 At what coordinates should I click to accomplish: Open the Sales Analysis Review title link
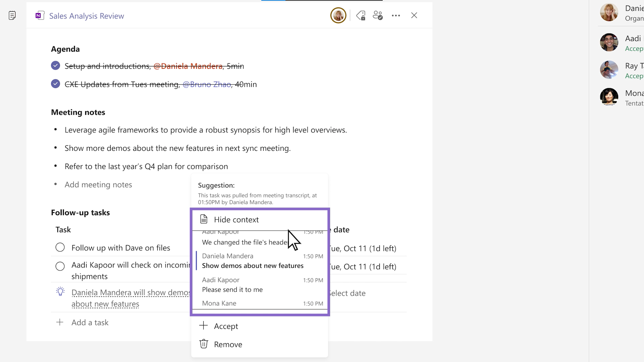click(87, 16)
